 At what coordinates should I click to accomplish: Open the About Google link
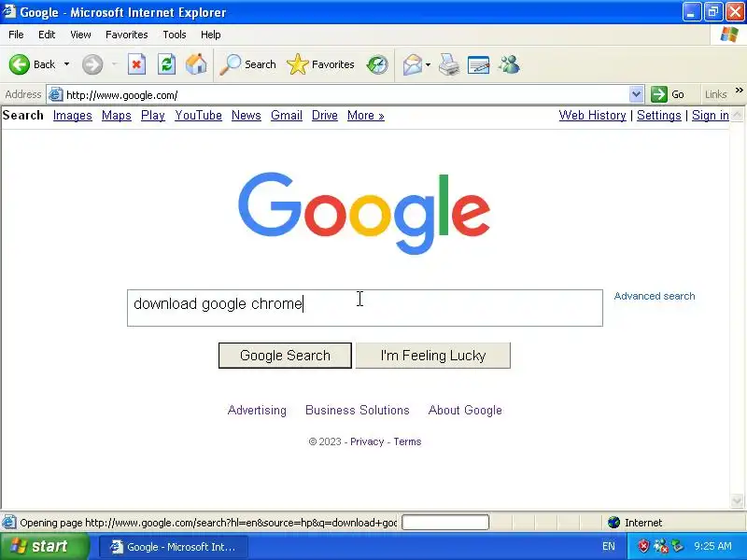pyautogui.click(x=465, y=410)
